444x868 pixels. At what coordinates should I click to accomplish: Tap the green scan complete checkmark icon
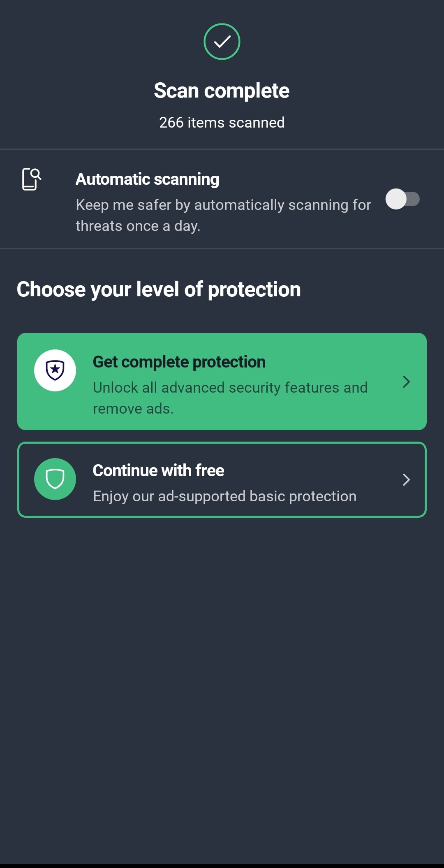pos(222,42)
